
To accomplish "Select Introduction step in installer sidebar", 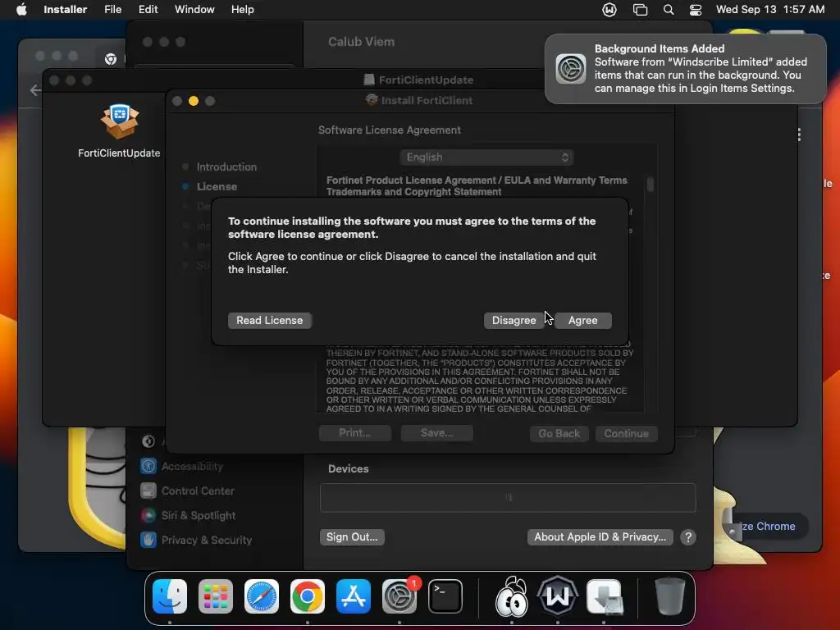I will click(x=226, y=167).
